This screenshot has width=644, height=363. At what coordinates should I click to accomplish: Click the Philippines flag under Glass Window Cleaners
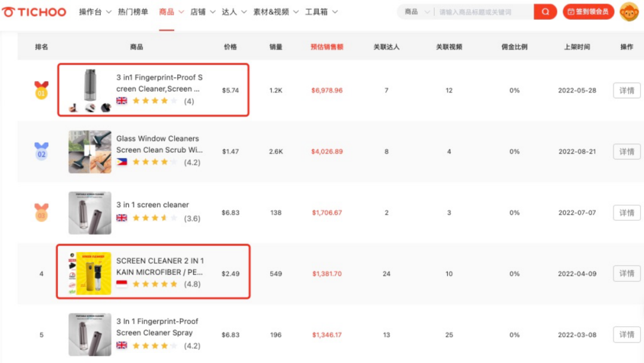click(122, 162)
